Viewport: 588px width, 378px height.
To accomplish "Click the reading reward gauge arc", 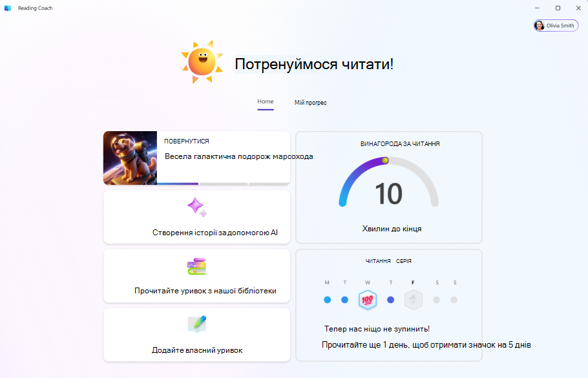I will click(x=388, y=182).
